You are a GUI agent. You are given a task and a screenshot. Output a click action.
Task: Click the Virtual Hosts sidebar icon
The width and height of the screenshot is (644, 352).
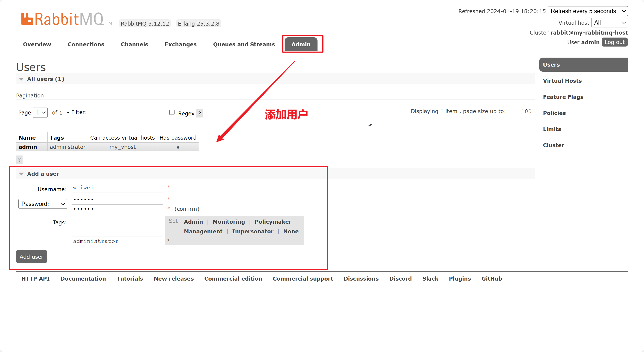point(562,80)
